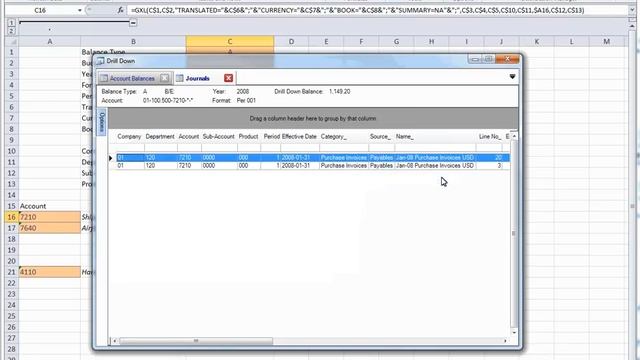Click the row indicator arrow of selected row
The image size is (640, 360).
coord(111,158)
